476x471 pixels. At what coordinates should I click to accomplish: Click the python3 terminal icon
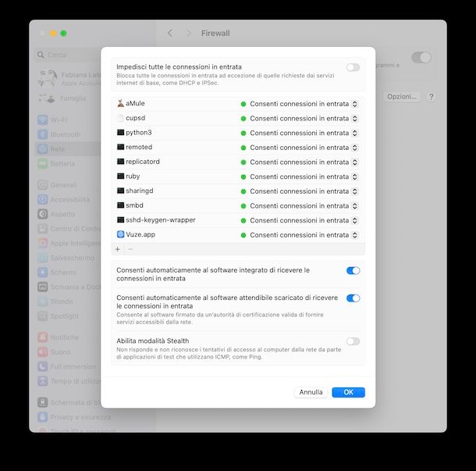point(120,133)
